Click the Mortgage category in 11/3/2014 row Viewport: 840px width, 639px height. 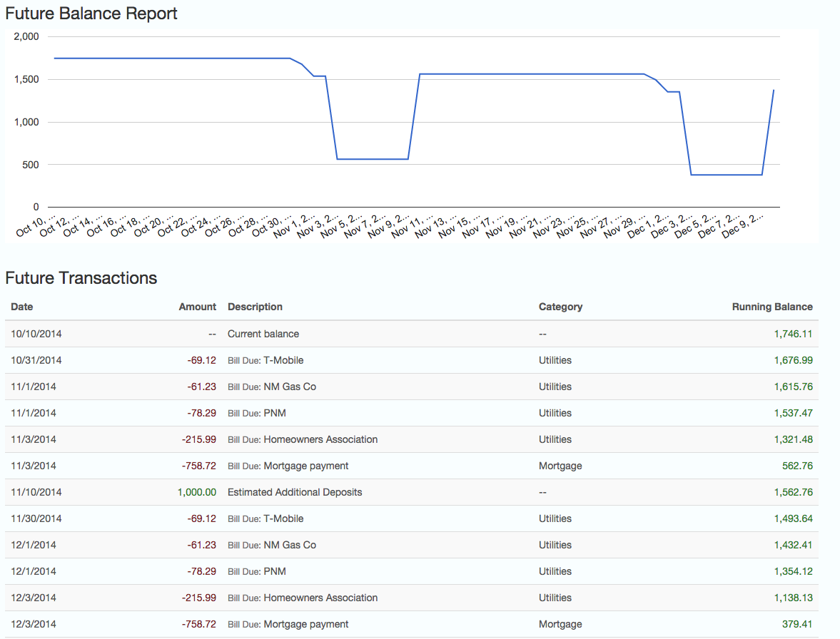click(560, 466)
